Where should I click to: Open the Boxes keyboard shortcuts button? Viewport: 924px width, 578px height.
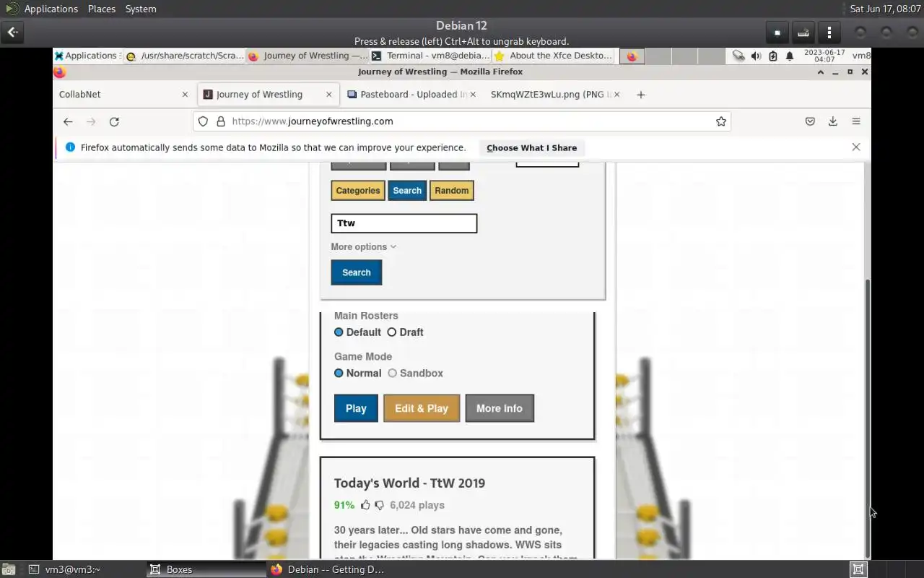click(803, 33)
